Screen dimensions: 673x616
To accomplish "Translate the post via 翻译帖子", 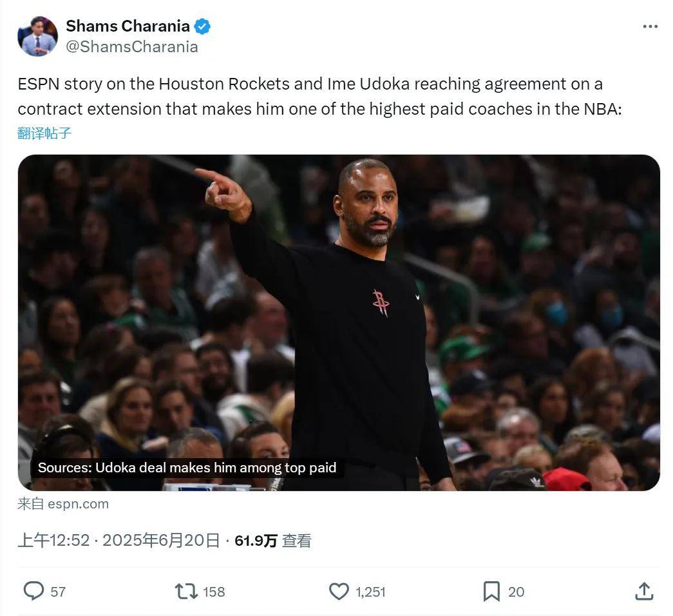I will coord(44,133).
